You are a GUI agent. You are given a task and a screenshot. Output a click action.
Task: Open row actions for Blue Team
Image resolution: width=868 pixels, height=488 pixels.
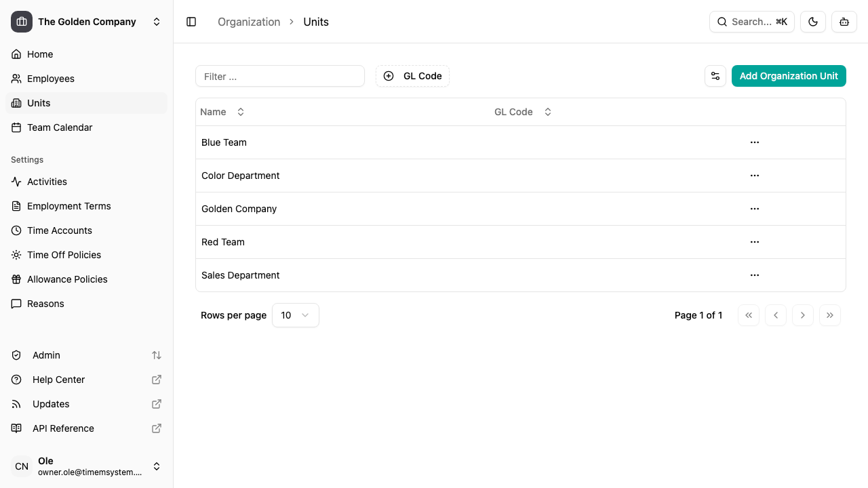[x=754, y=142]
